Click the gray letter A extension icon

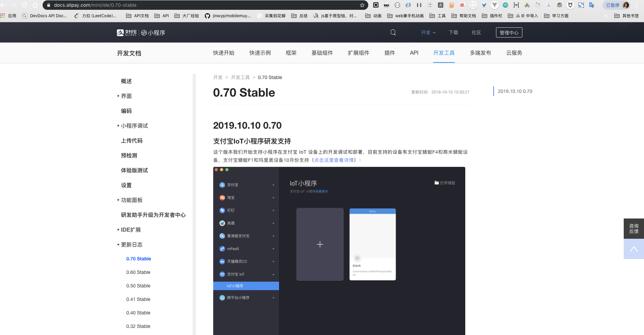coord(441,5)
